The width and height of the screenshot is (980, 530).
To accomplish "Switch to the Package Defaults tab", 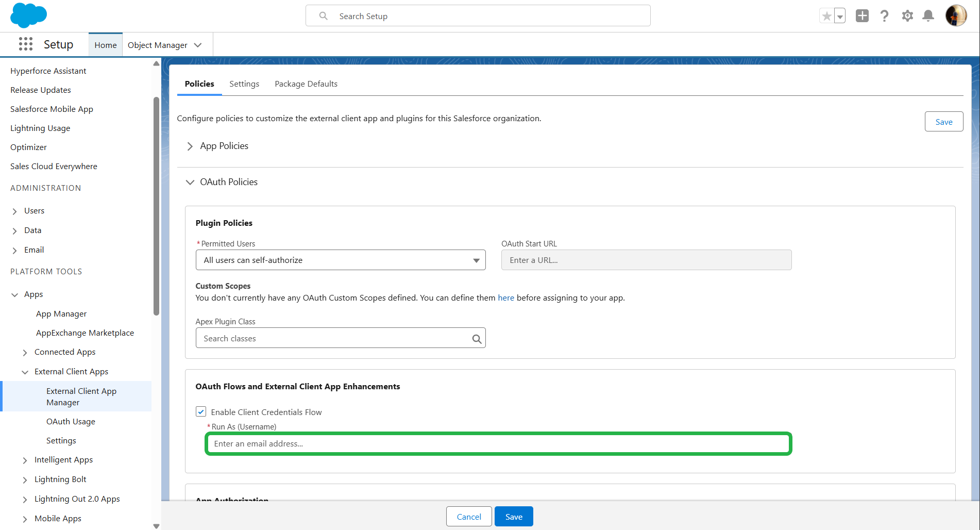I will [x=306, y=84].
